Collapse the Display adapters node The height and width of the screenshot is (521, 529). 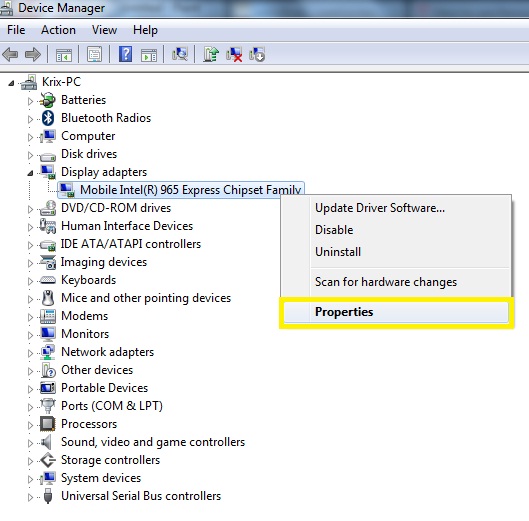tap(30, 173)
